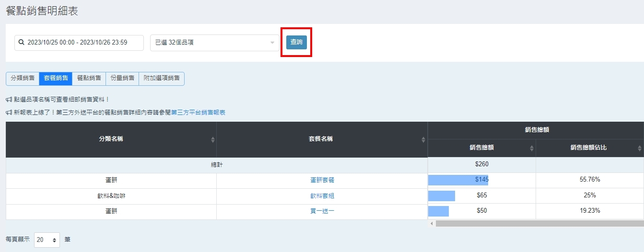
Task: Open the 已選 32個品項 dropdown
Action: pyautogui.click(x=214, y=43)
